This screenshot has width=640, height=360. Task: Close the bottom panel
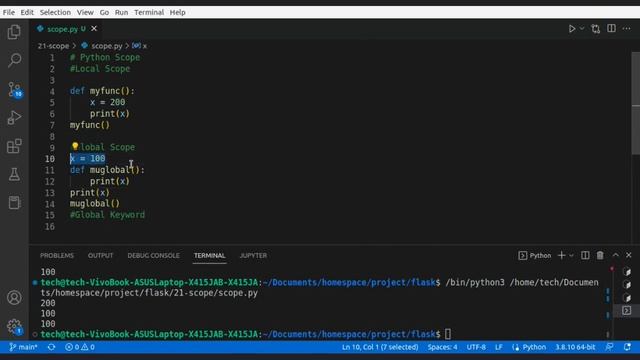coord(629,256)
